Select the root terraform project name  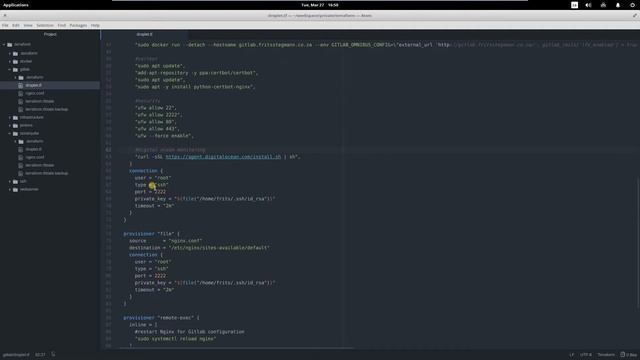pos(22,44)
